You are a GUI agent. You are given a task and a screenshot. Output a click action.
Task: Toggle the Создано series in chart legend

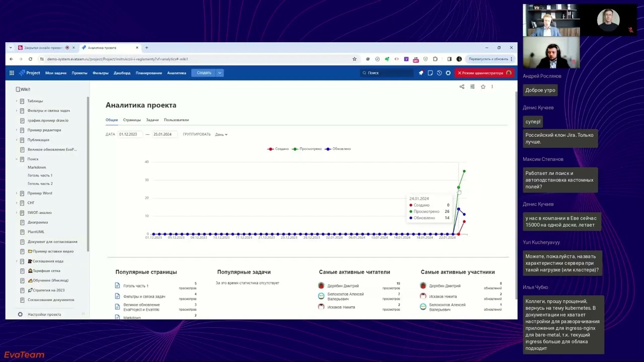coord(278,149)
